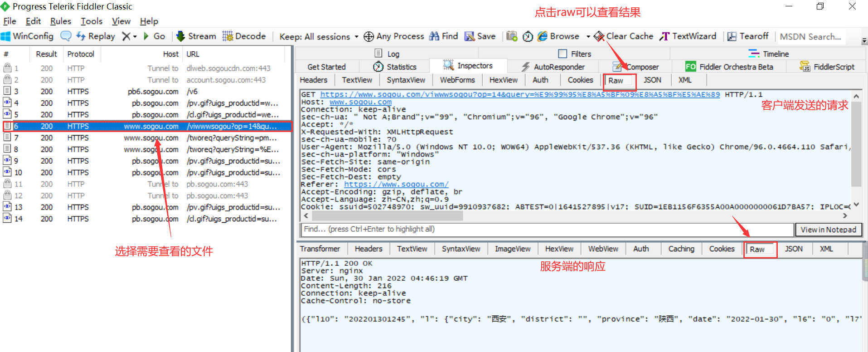Open the View menu
Image resolution: width=868 pixels, height=352 pixels.
[121, 21]
